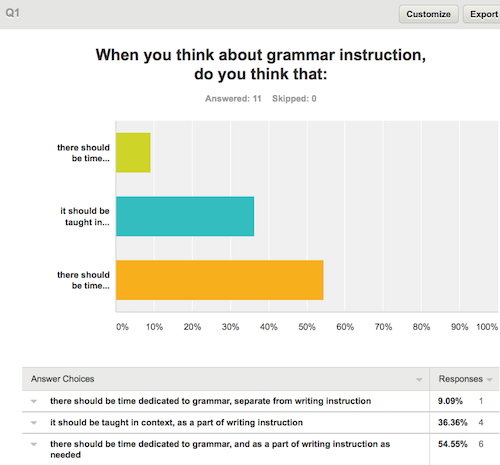Expand the third answer row arrow
The width and height of the screenshot is (500, 465).
tap(34, 444)
